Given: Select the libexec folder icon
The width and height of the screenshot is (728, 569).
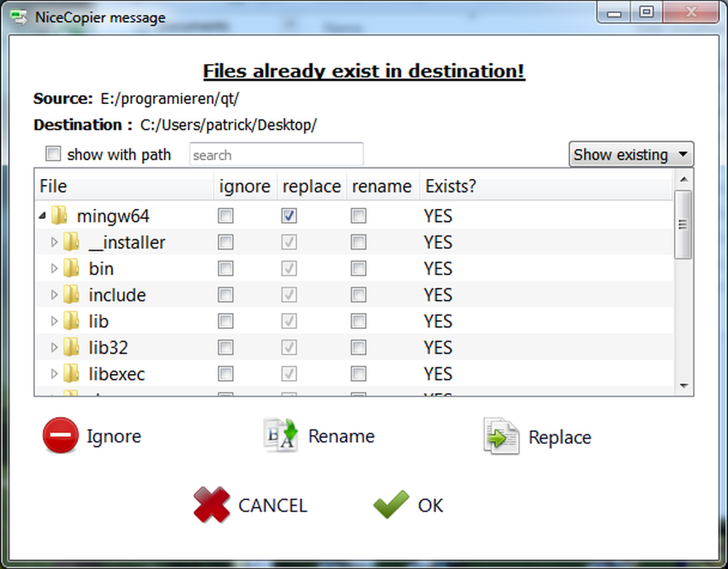Looking at the screenshot, I should pyautogui.click(x=71, y=373).
